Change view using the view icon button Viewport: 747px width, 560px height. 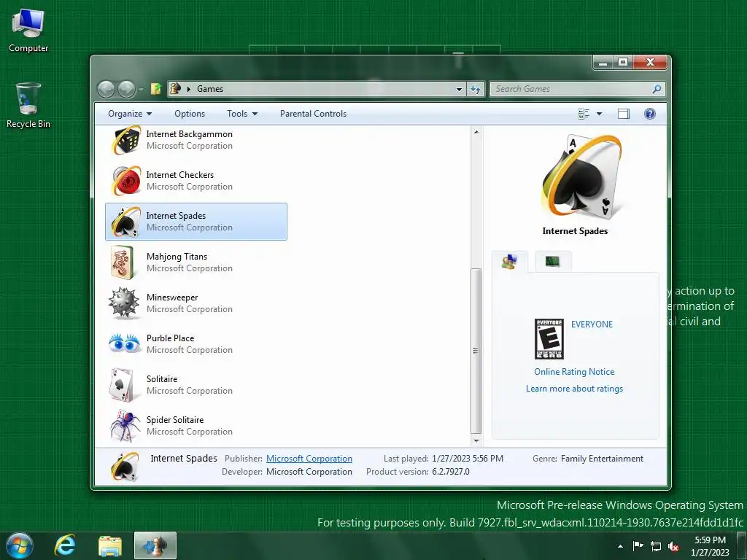coord(584,114)
